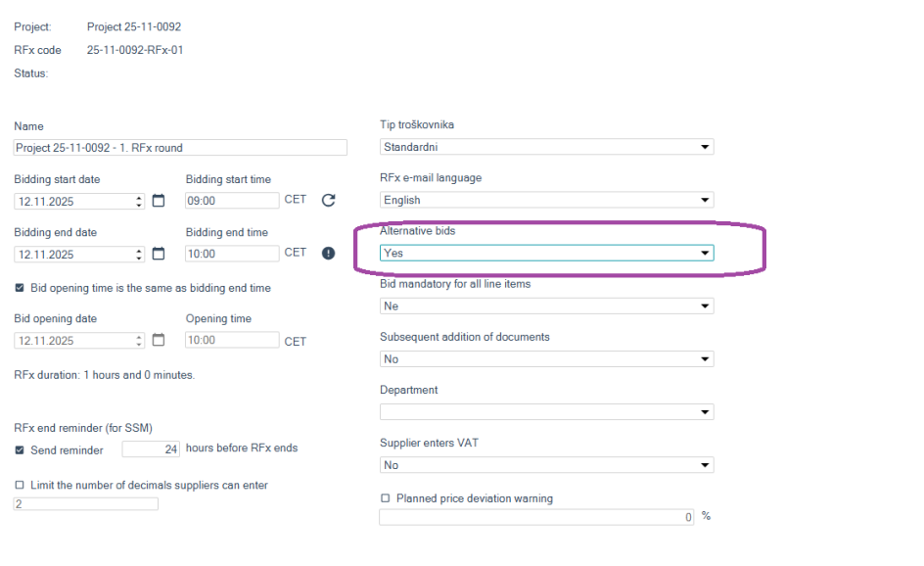This screenshot has height=566, width=924.
Task: Open the Alternative bids dropdown
Action: point(546,253)
